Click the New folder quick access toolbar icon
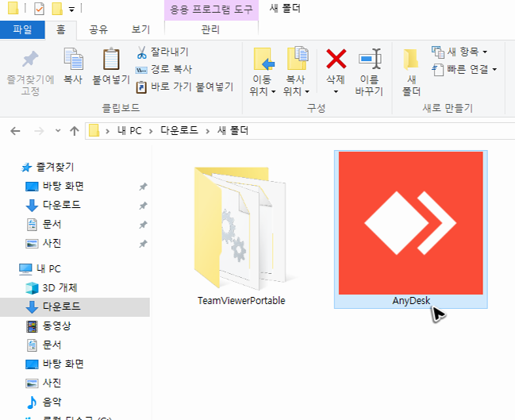 pyautogui.click(x=57, y=9)
